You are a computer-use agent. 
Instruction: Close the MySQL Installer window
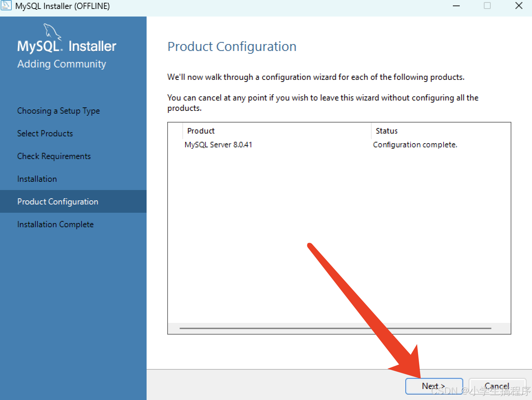tap(519, 6)
